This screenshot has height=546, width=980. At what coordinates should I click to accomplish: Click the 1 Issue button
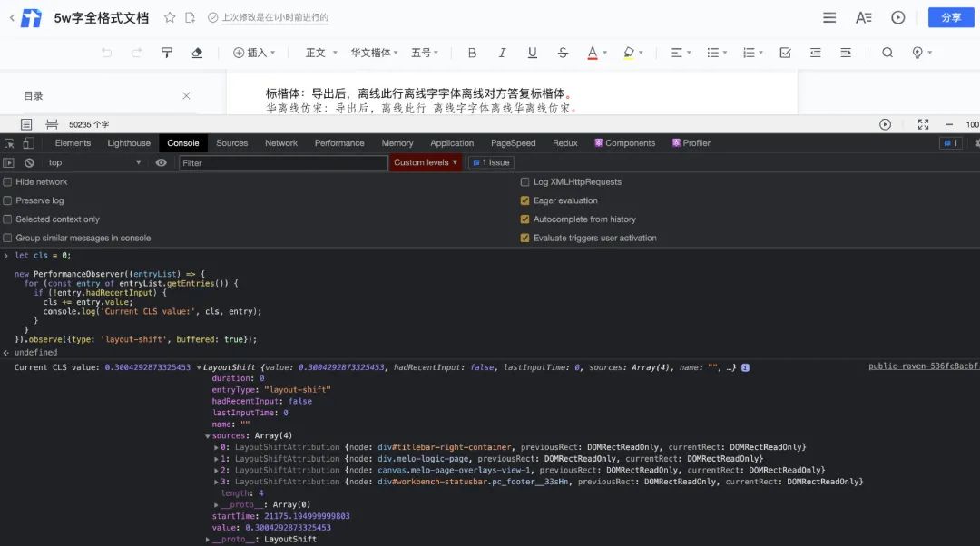[491, 162]
